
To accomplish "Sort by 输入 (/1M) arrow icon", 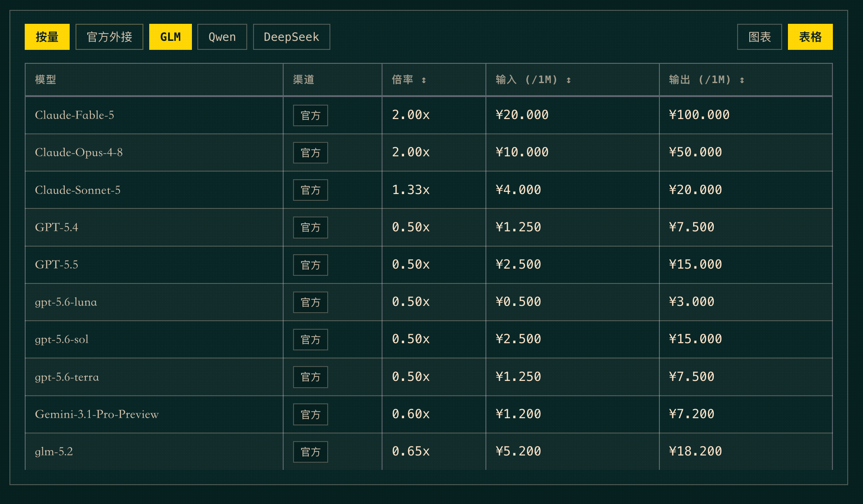I will pyautogui.click(x=569, y=80).
